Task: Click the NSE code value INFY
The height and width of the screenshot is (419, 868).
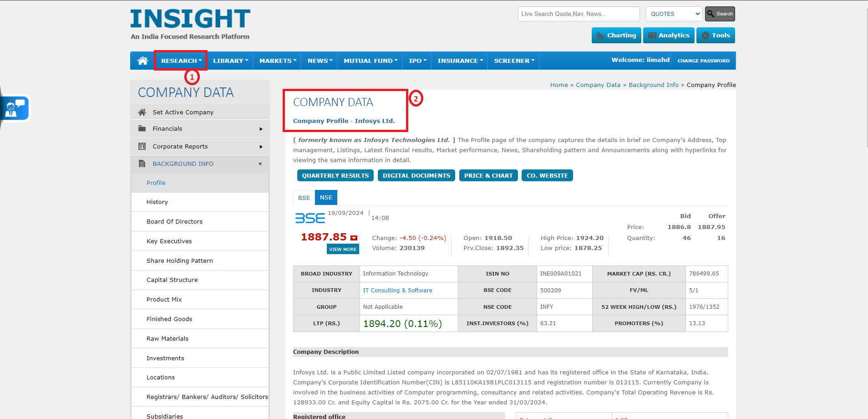Action: click(547, 307)
